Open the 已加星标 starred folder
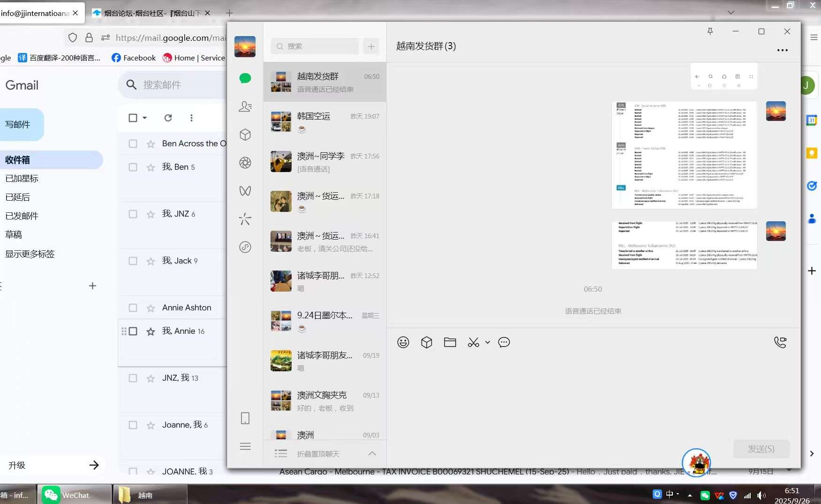The width and height of the screenshot is (821, 504). (x=22, y=179)
